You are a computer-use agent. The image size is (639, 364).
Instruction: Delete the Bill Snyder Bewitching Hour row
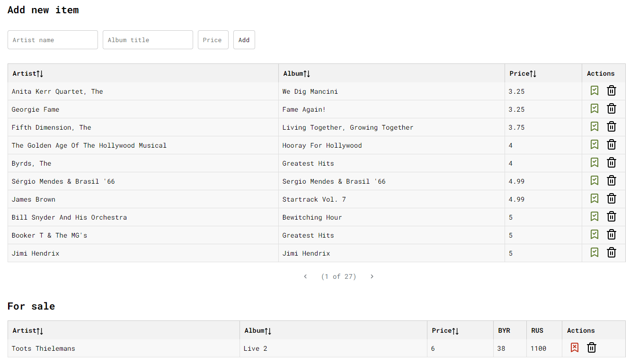pyautogui.click(x=612, y=217)
